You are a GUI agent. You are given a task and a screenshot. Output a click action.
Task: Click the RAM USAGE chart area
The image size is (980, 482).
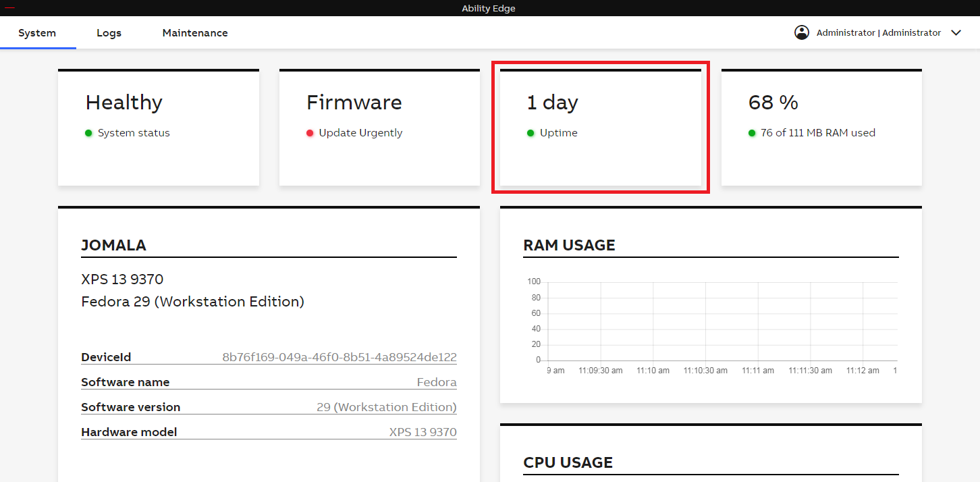pos(722,321)
